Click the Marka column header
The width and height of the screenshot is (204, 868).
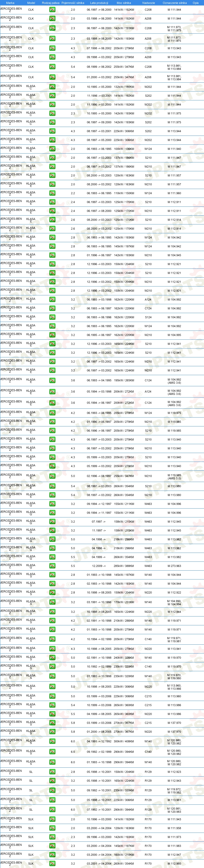[x=10, y=3]
